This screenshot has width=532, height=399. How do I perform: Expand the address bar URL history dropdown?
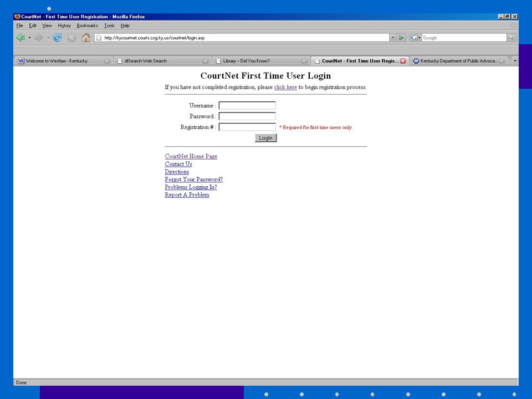pyautogui.click(x=392, y=38)
